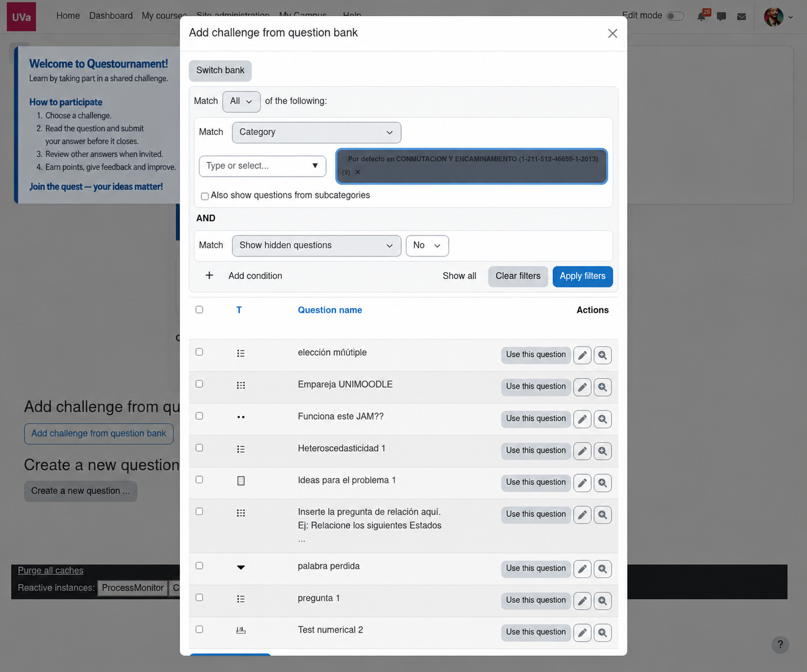The width and height of the screenshot is (807, 672).
Task: Edit the 'palabra perdida' question
Action: tap(582, 569)
